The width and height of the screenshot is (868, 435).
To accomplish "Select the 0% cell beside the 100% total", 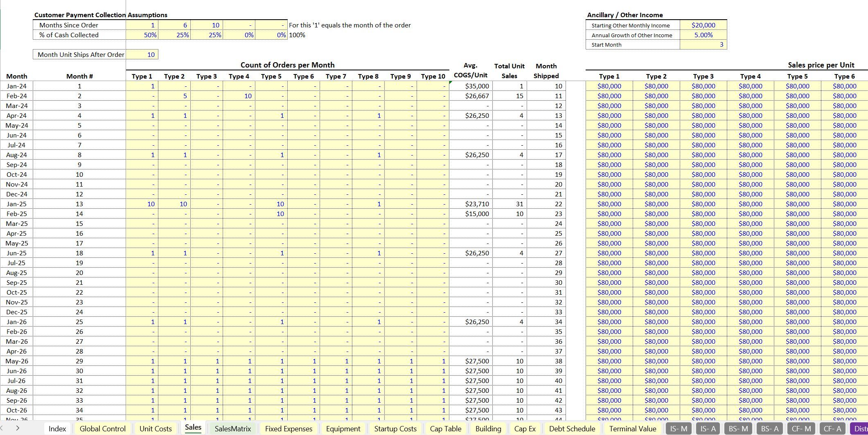I will (x=271, y=35).
